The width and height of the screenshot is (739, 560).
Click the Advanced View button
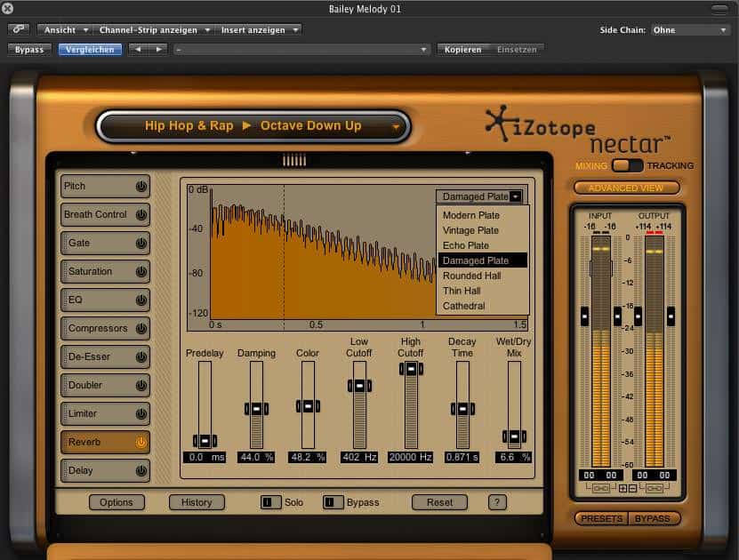coord(626,188)
